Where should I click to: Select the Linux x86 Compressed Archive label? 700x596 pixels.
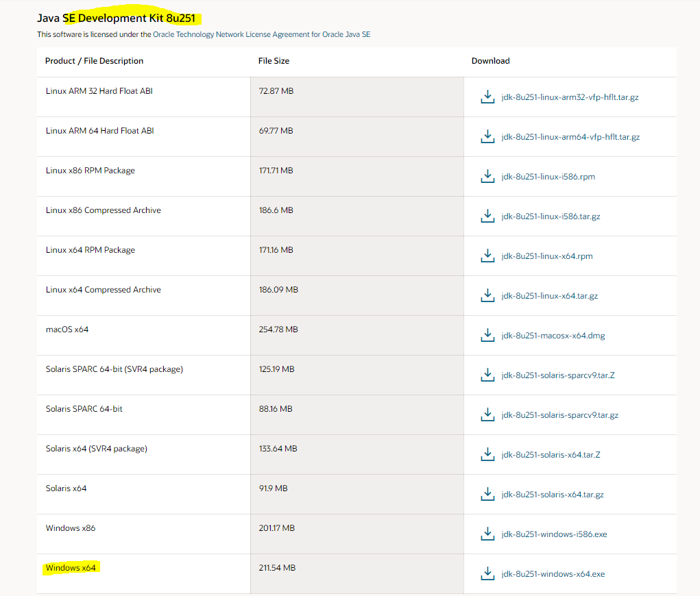pos(103,210)
